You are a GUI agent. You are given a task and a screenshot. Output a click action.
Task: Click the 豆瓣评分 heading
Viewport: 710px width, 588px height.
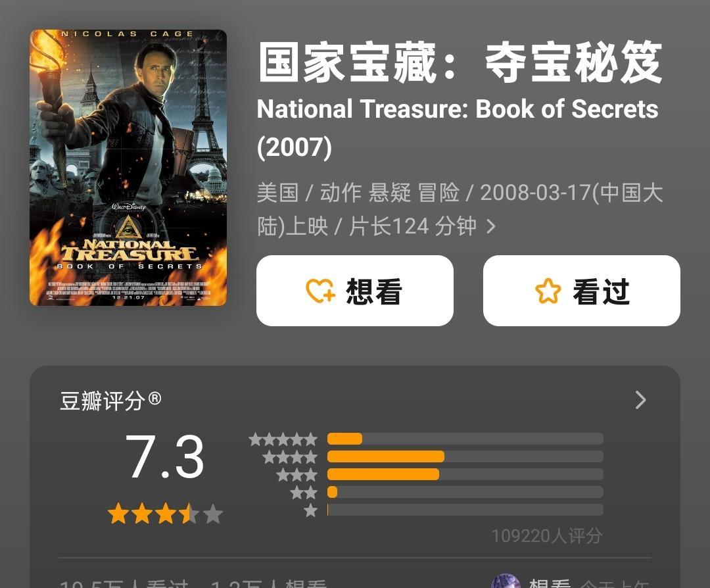click(x=110, y=401)
